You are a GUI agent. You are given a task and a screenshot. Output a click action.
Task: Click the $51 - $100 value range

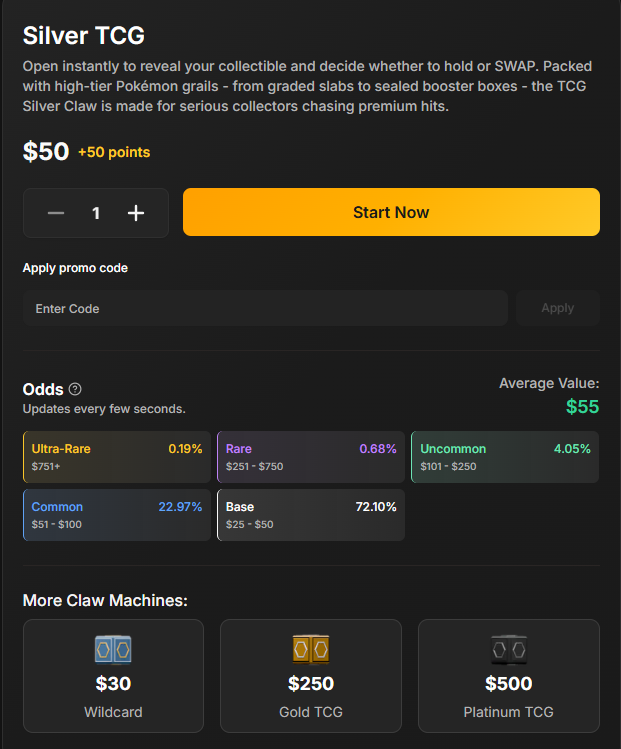coord(56,524)
